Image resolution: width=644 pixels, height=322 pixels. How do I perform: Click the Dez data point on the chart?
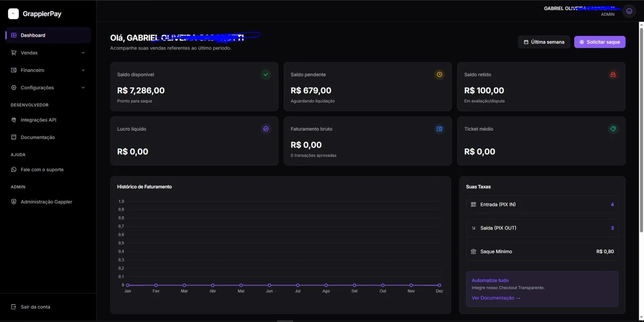(x=439, y=285)
